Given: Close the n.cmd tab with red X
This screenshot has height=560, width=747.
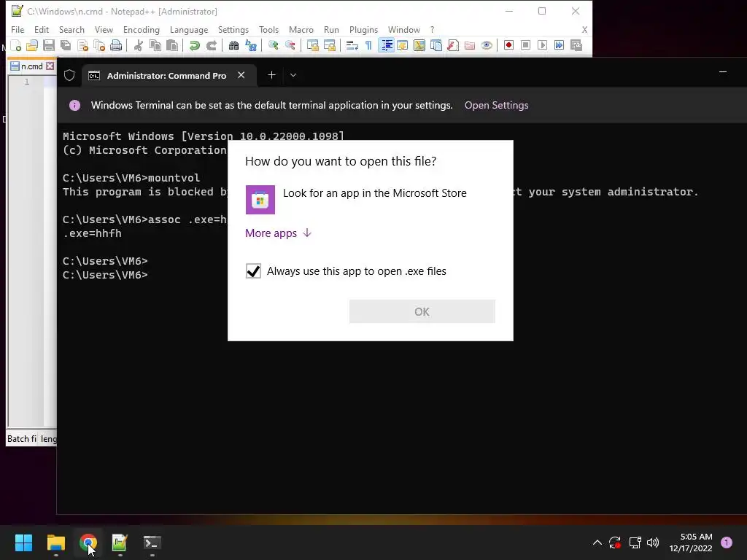Looking at the screenshot, I should pyautogui.click(x=50, y=66).
